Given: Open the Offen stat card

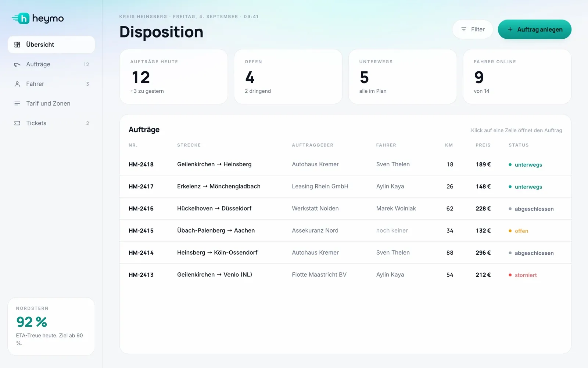Looking at the screenshot, I should (288, 77).
